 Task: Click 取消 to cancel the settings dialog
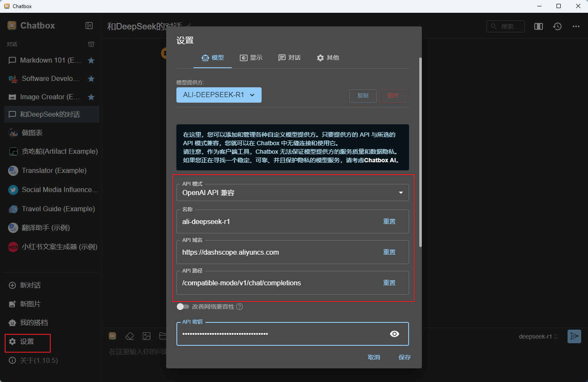point(374,357)
